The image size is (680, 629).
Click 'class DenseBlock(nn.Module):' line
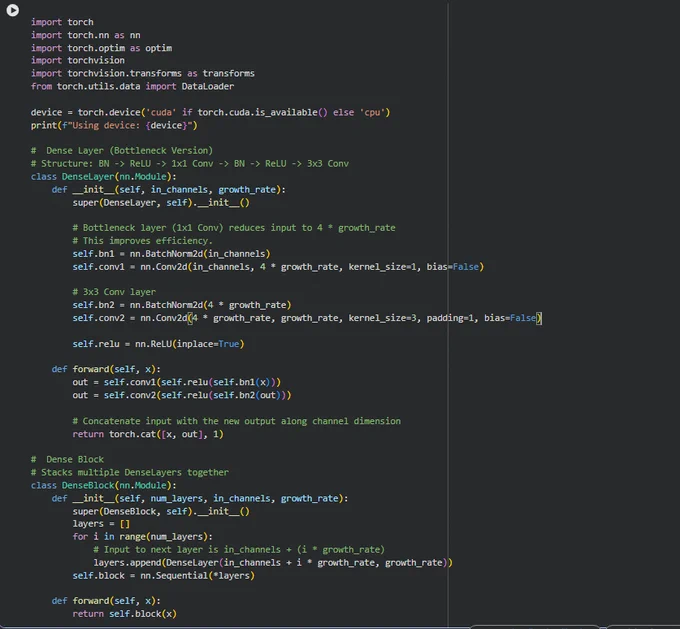[x=104, y=485]
